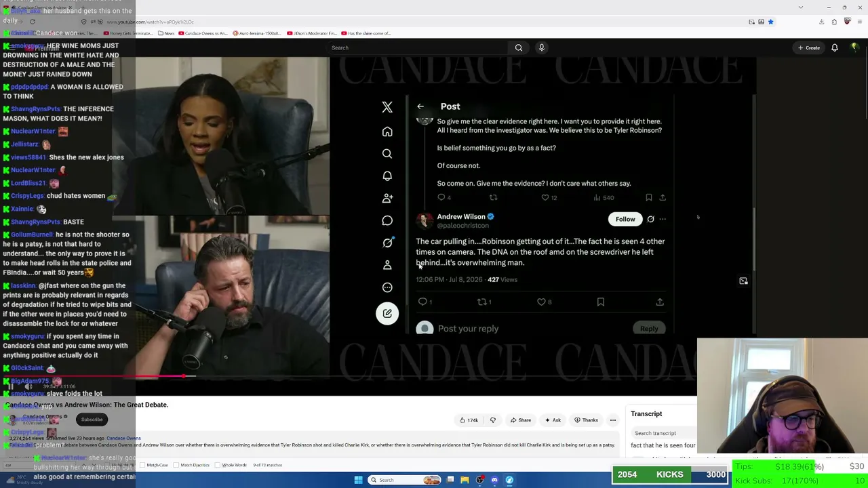Open the YouTube account avatar

point(854,47)
